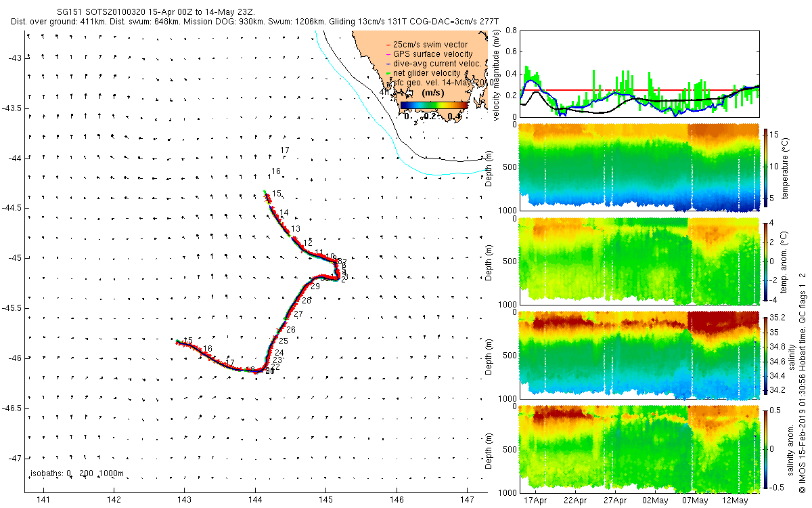Click latitude tick label -45.5

pos(12,308)
